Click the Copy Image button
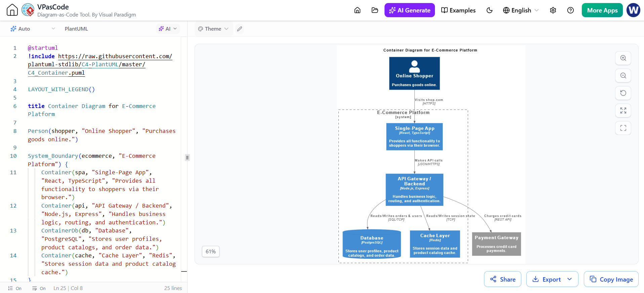The height and width of the screenshot is (293, 644). click(611, 279)
